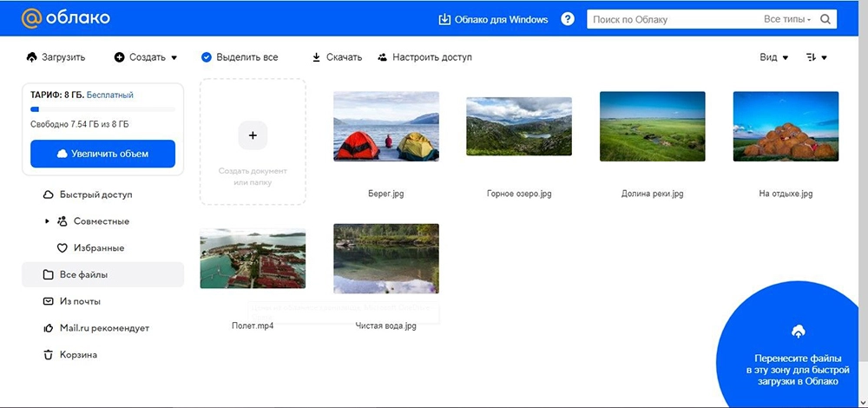The width and height of the screenshot is (868, 408).
Task: Open the Чистая вода.jpg thumbnail
Action: click(386, 259)
